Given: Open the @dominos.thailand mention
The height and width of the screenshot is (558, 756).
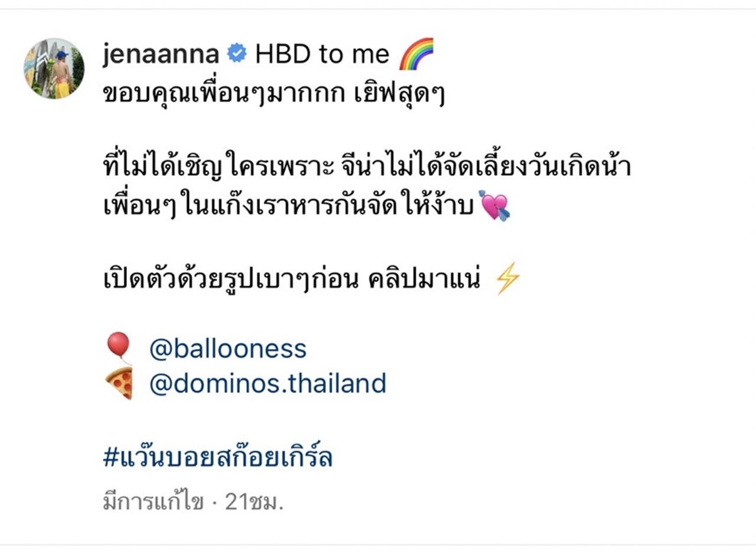Looking at the screenshot, I should click(268, 383).
